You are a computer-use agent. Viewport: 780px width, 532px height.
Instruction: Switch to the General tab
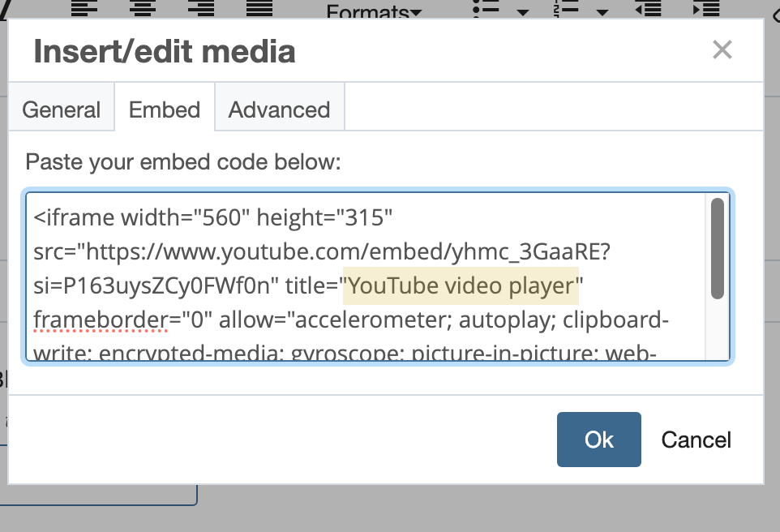coord(61,109)
